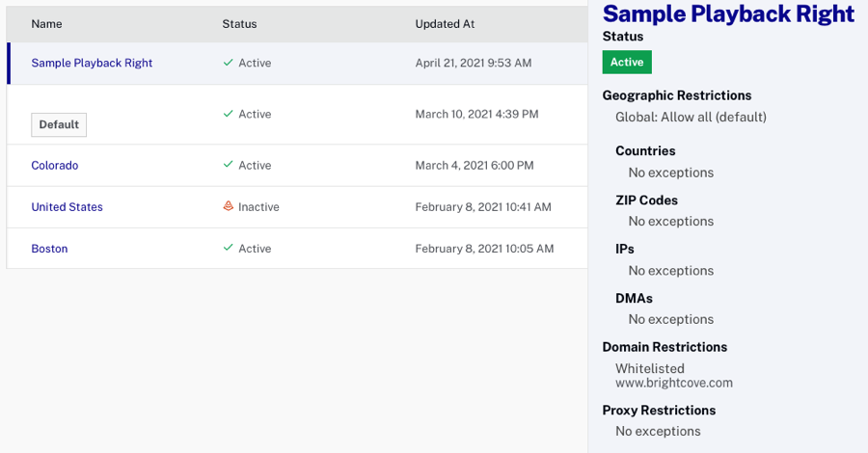868x453 pixels.
Task: Click the April 21, 2021 9:53 AM date
Action: pos(473,63)
